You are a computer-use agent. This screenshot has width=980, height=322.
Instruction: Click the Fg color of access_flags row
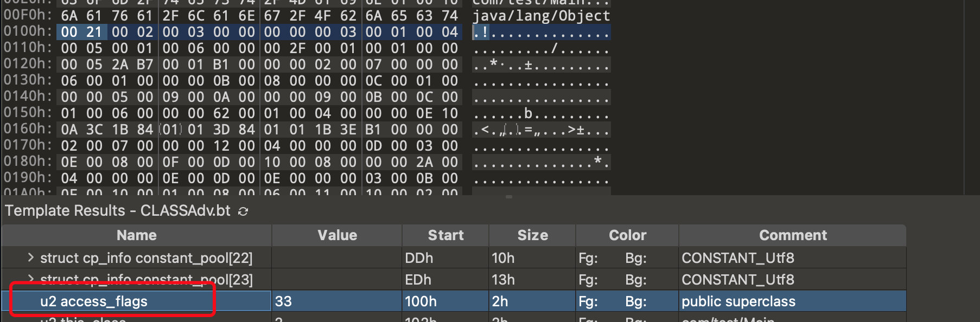coord(588,301)
